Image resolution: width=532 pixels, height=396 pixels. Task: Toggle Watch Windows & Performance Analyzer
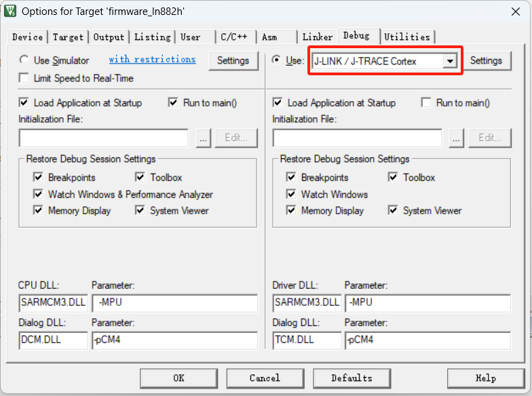[x=38, y=194]
